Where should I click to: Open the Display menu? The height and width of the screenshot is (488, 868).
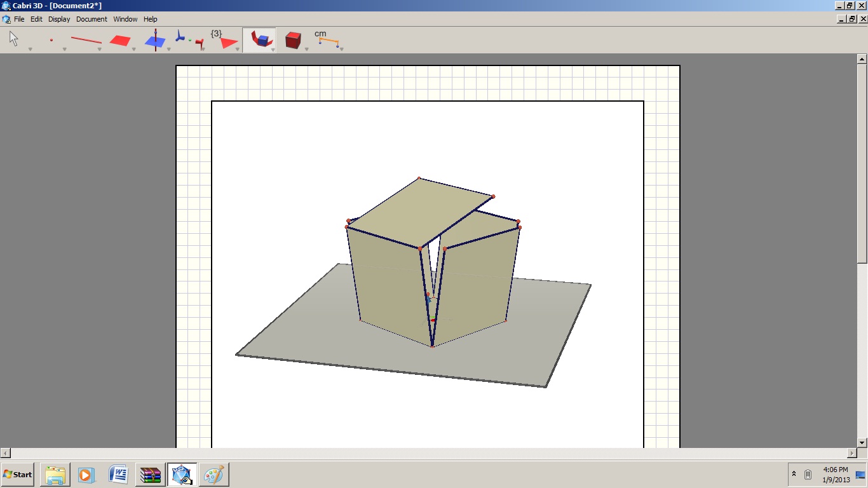[58, 19]
